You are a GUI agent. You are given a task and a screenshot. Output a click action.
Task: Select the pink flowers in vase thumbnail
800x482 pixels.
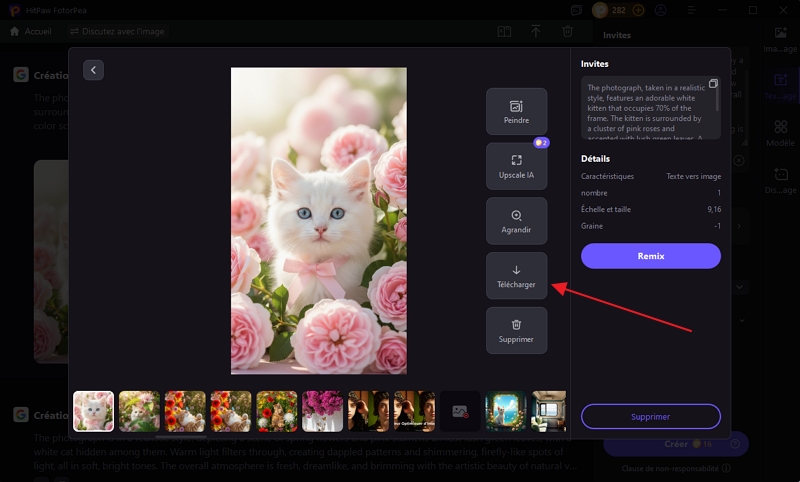322,411
